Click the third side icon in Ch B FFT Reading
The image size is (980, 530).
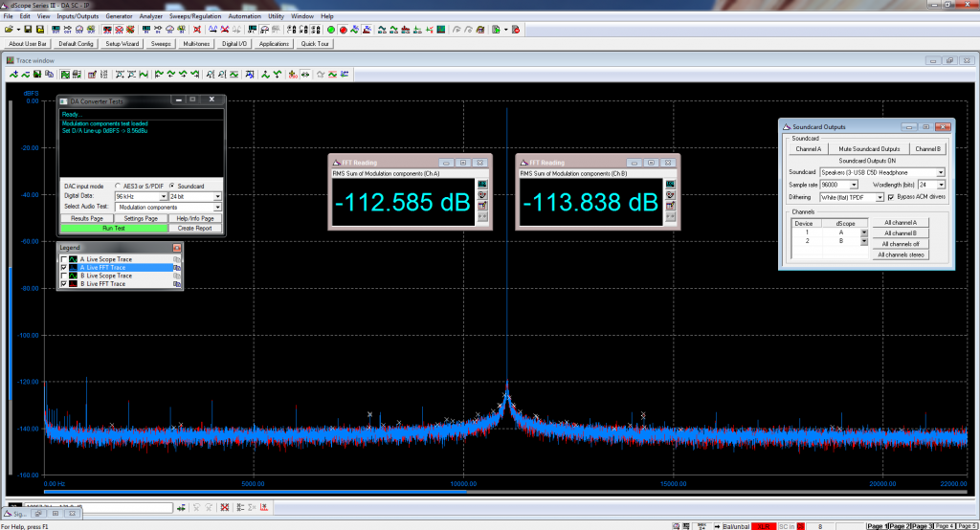671,206
